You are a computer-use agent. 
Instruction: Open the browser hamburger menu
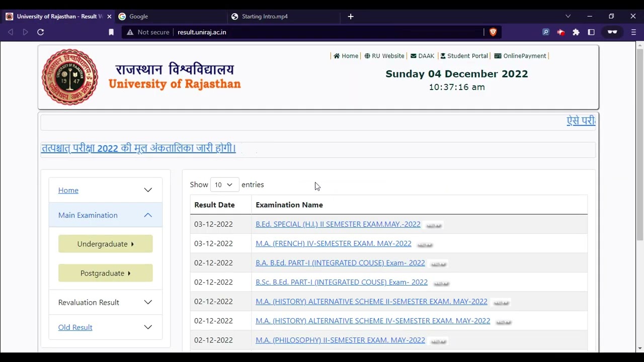pyautogui.click(x=633, y=32)
